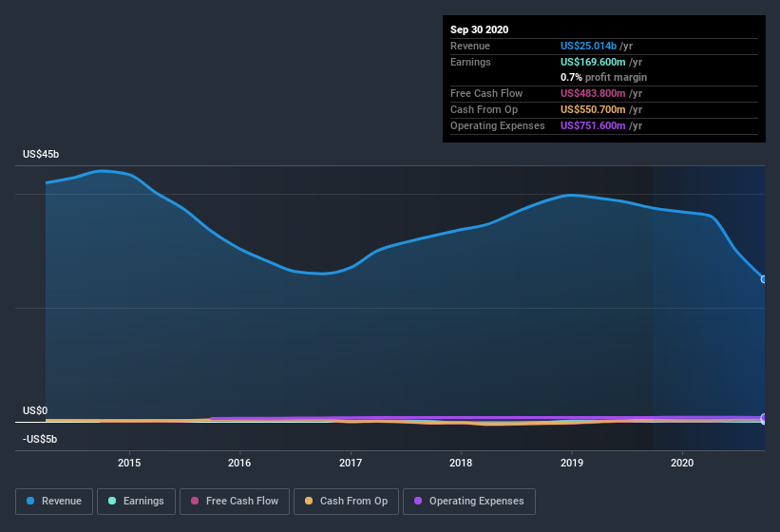Click the teal Earnings legend dot
780x532 pixels.
[x=112, y=501]
